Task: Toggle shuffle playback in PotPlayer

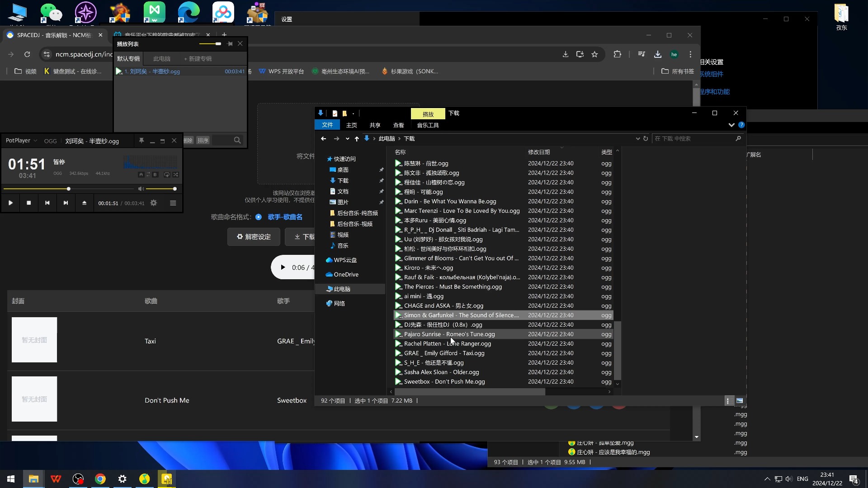Action: coord(176,174)
